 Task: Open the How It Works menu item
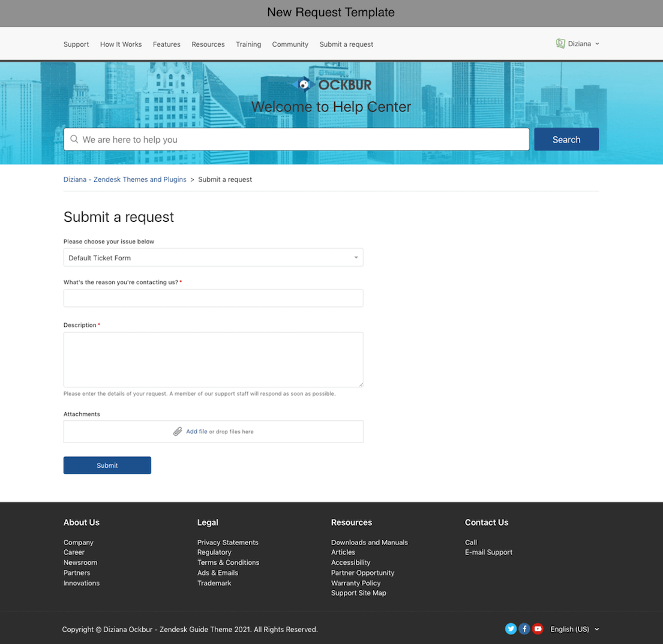[121, 44]
